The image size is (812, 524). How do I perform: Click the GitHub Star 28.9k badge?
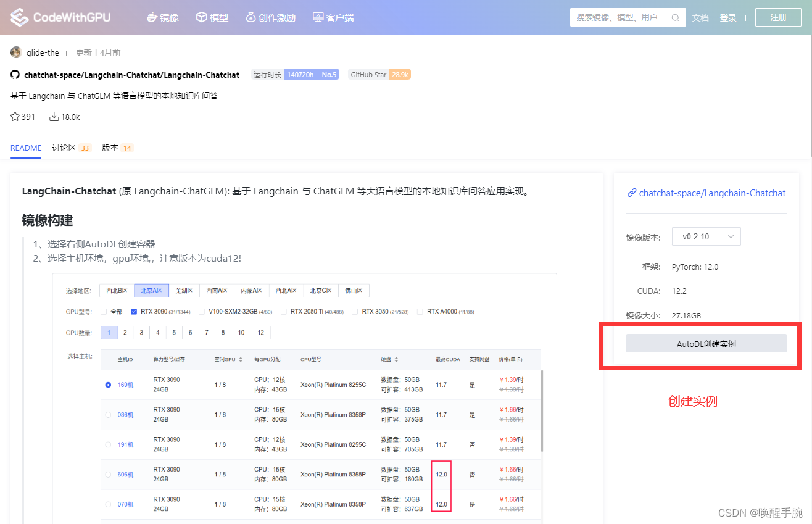(379, 75)
